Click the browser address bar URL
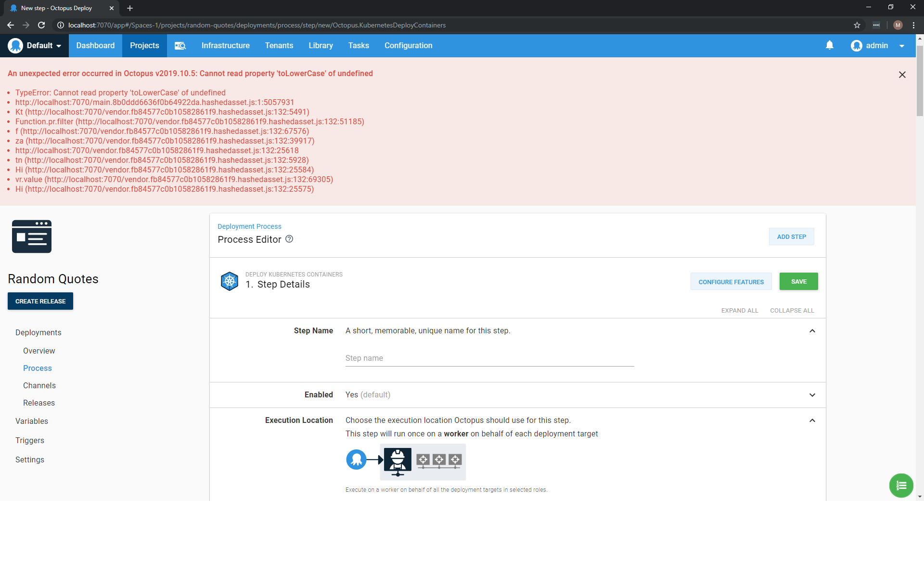Screen dimensions: 924x578 pos(257,25)
